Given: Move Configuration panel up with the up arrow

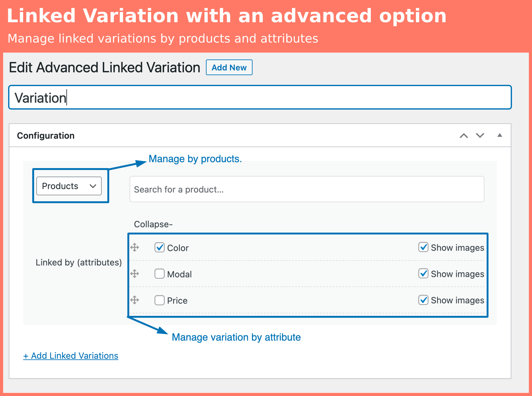Looking at the screenshot, I should [x=464, y=136].
